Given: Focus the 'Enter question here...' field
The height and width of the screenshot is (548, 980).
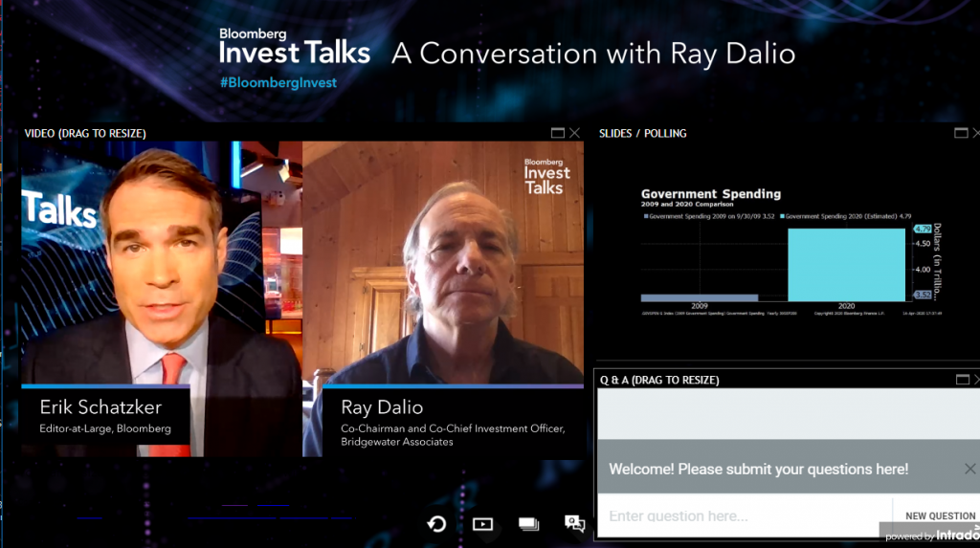Looking at the screenshot, I should pos(745,516).
